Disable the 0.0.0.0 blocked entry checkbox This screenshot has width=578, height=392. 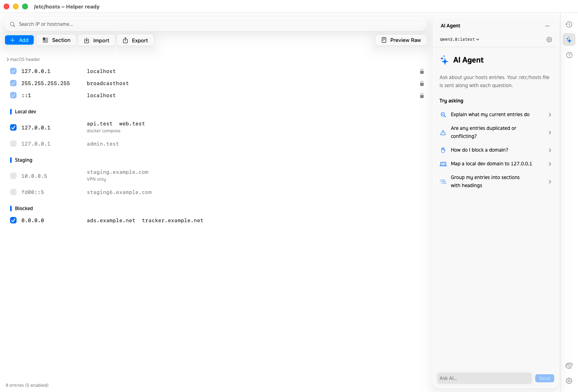click(x=13, y=220)
